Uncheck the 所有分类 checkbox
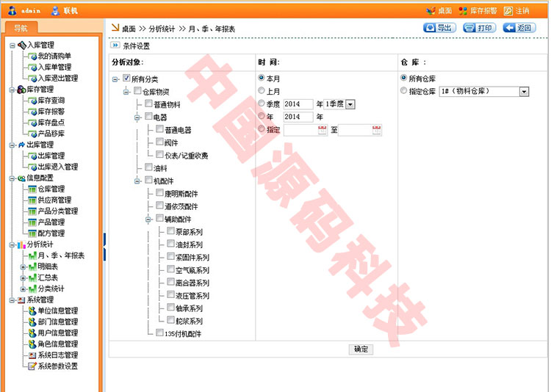This screenshot has width=551, height=392. pyautogui.click(x=126, y=78)
